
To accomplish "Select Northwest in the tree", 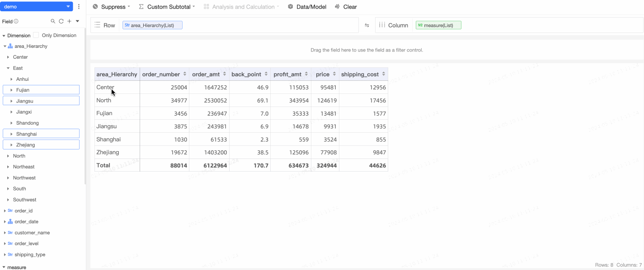I will click(x=24, y=178).
